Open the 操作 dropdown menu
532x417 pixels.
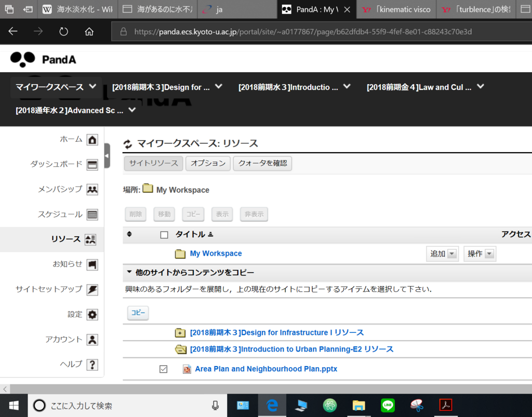(480, 253)
